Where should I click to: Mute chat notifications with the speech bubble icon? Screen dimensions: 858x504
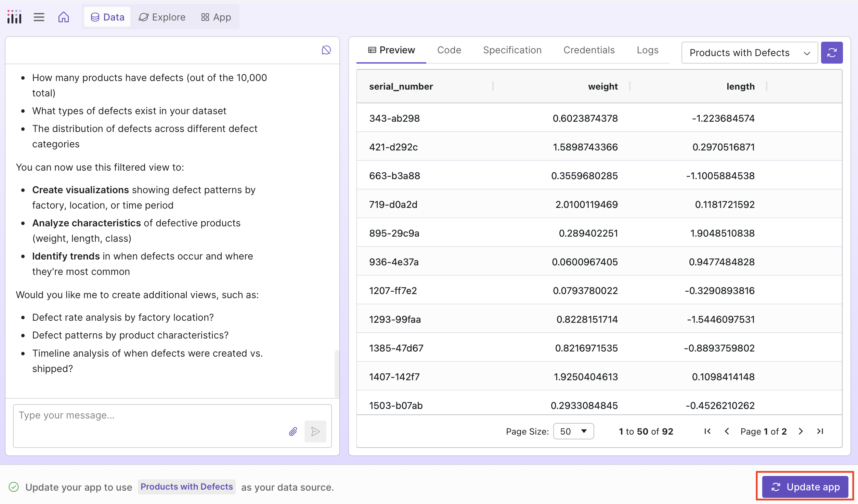pos(326,50)
